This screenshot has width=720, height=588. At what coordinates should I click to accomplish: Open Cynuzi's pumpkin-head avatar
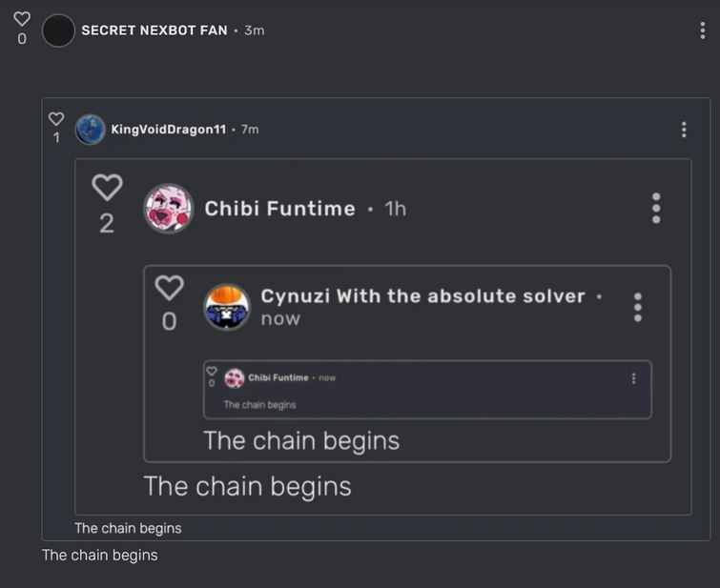coord(227,307)
